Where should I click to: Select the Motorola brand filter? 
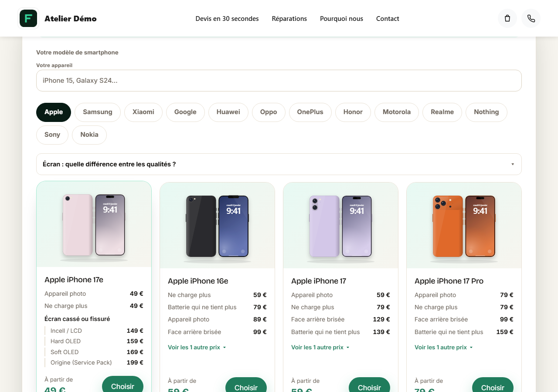397,112
